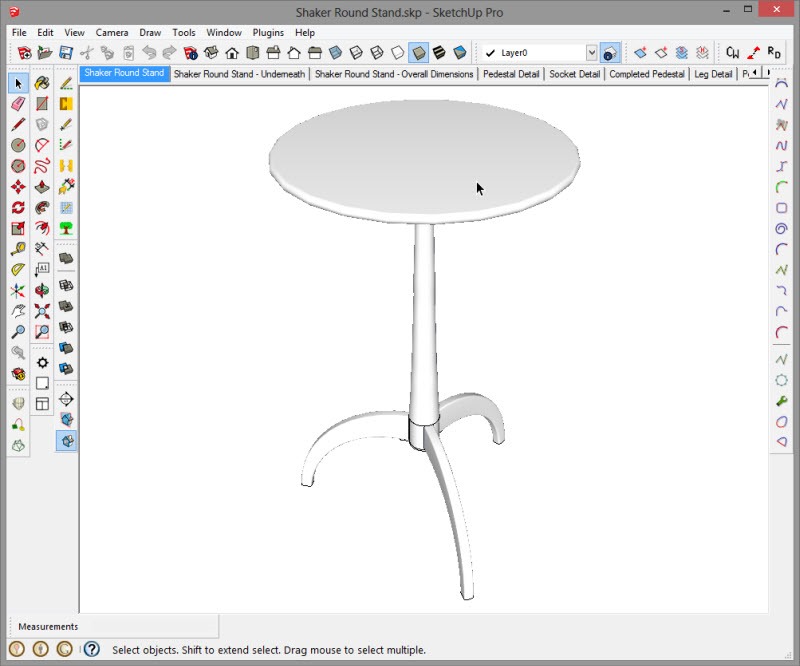Choose the Protractor tool
Viewport: 800px width, 666px height.
pyautogui.click(x=18, y=270)
